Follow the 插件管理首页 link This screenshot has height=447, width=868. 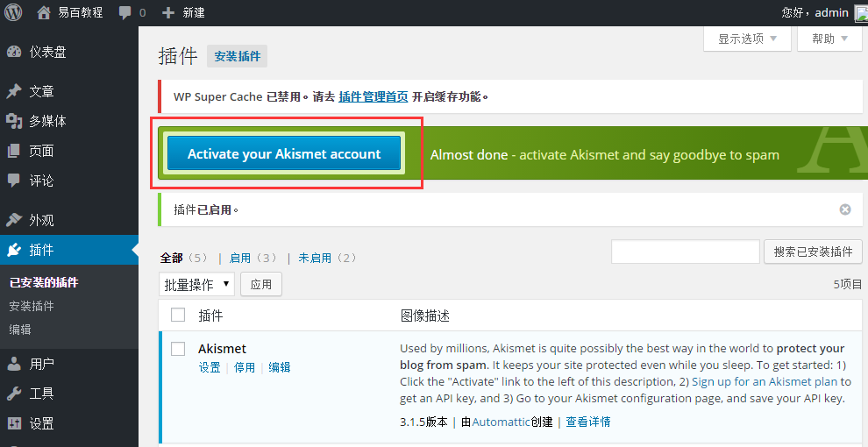374,96
